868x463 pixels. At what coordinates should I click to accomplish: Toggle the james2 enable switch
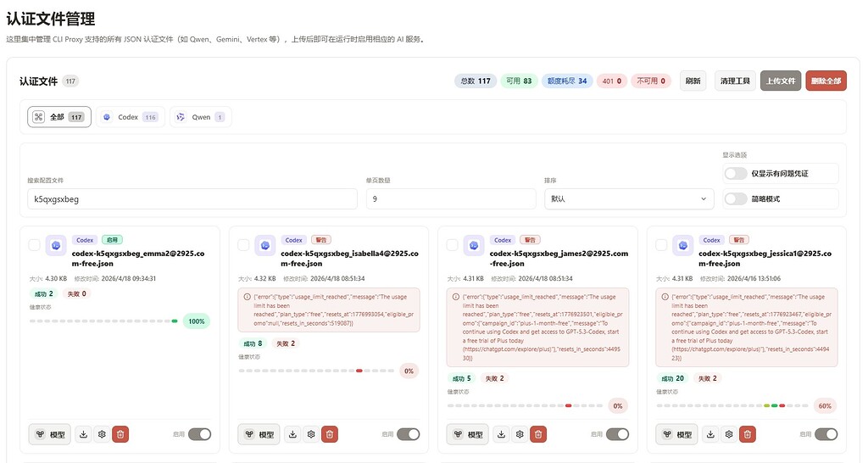point(617,434)
